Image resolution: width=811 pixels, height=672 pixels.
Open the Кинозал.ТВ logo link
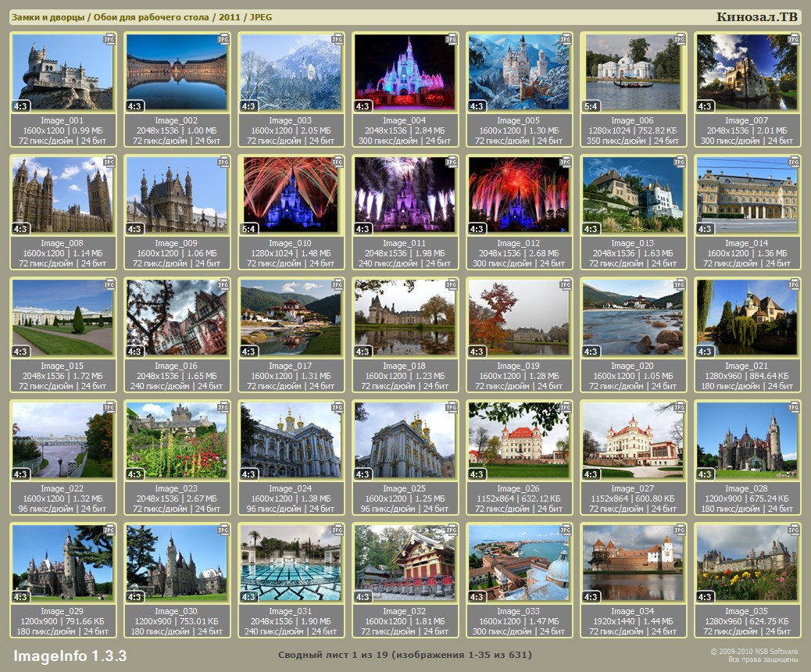pyautogui.click(x=756, y=17)
